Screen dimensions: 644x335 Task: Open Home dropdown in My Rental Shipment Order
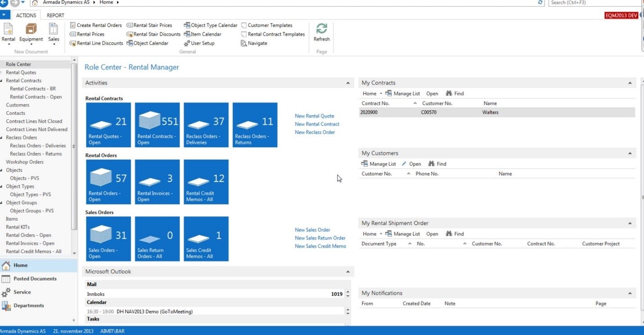click(x=372, y=234)
